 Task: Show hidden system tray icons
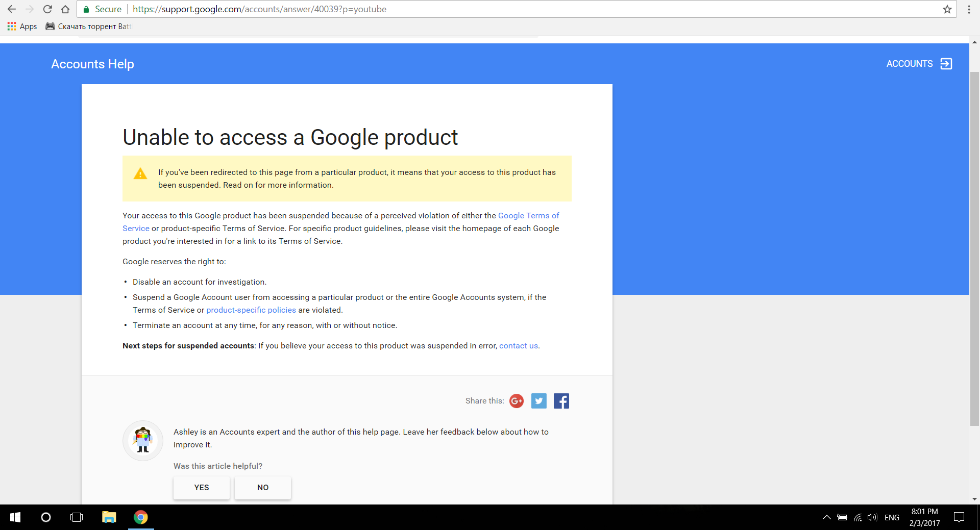826,517
